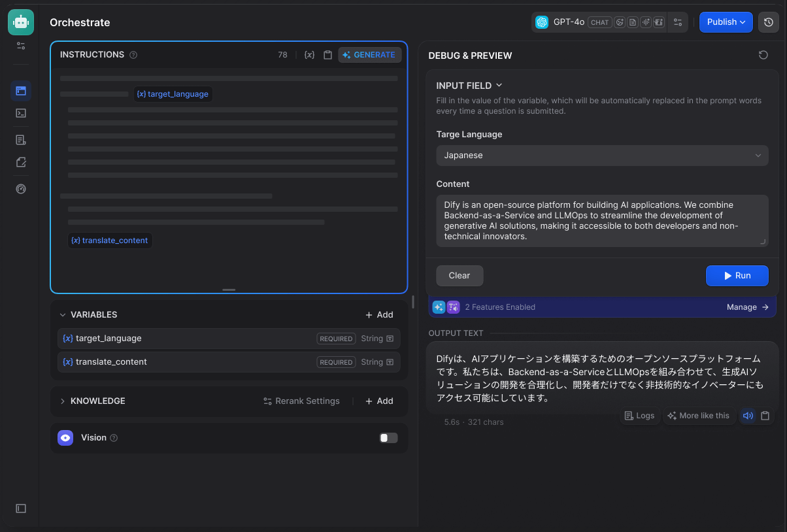787x532 pixels.
Task: Add a new variable
Action: tap(379, 315)
